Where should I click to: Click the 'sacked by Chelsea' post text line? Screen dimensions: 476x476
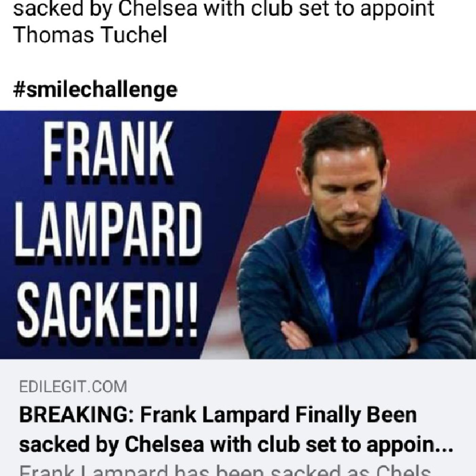point(224,8)
